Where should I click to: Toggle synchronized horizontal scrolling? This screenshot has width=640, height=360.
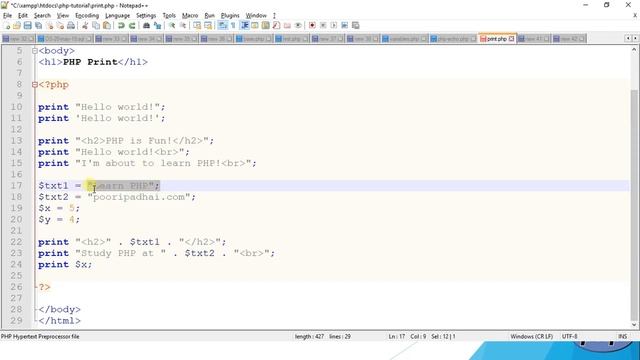(x=208, y=25)
